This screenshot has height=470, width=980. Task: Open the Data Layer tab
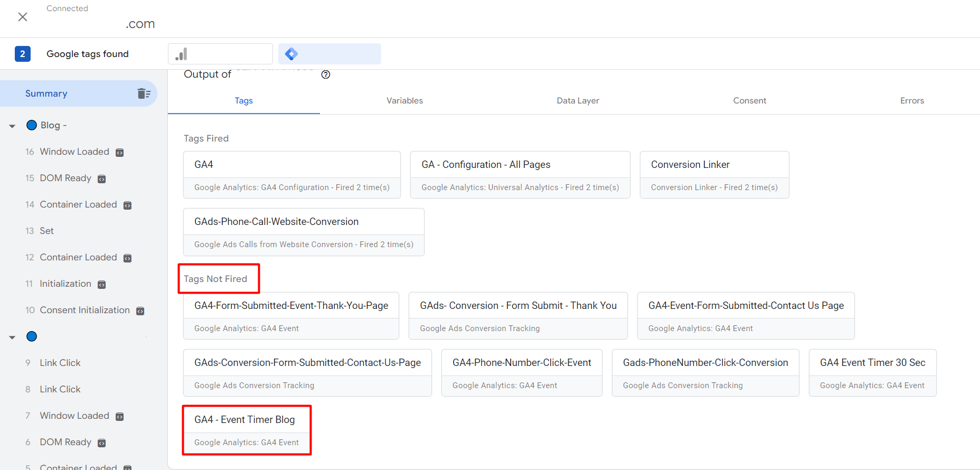[x=578, y=100]
